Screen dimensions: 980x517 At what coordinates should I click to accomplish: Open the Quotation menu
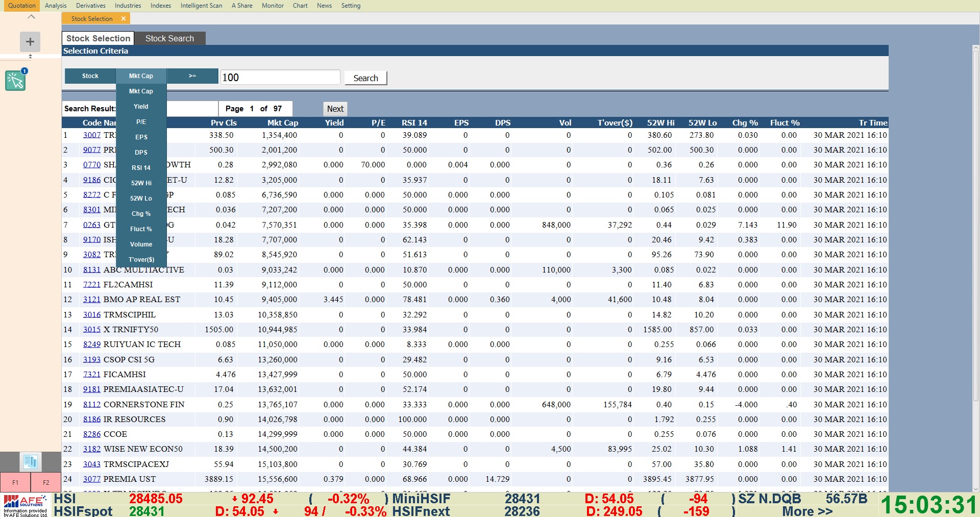(x=22, y=6)
